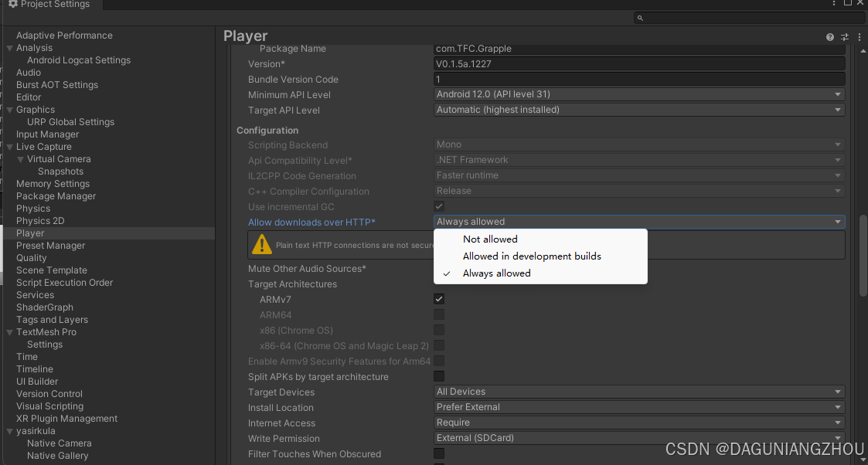This screenshot has width=868, height=465.
Task: Select Not allowed from the open menu
Action: coord(490,239)
